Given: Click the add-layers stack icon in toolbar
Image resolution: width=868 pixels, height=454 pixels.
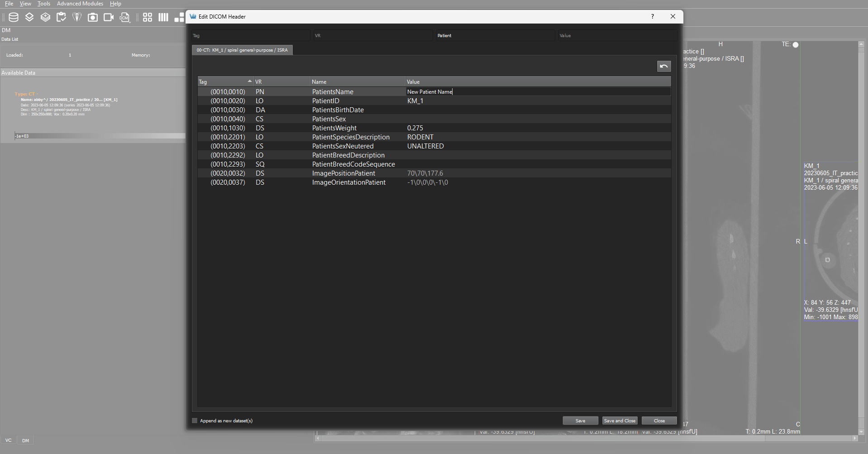Looking at the screenshot, I should tap(45, 17).
